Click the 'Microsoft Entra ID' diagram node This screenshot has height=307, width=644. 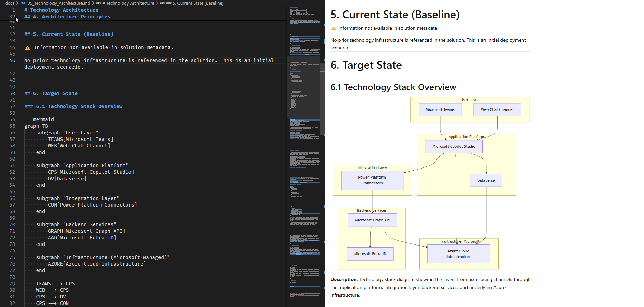(x=370, y=254)
